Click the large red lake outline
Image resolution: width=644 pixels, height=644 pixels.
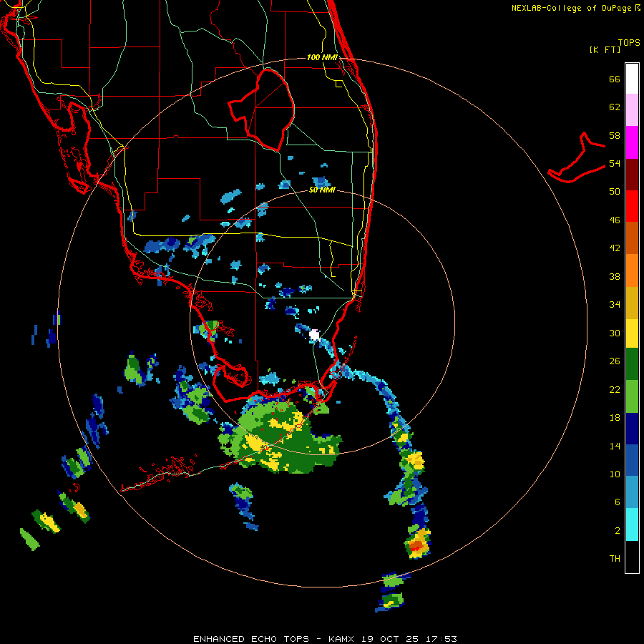(261, 109)
